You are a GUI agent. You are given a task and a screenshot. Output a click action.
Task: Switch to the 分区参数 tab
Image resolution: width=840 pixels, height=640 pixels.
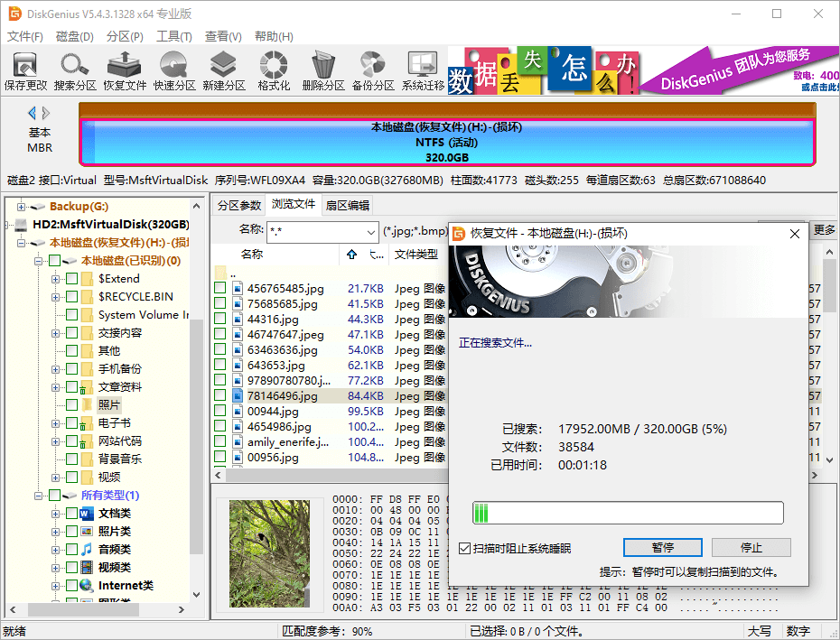click(239, 205)
